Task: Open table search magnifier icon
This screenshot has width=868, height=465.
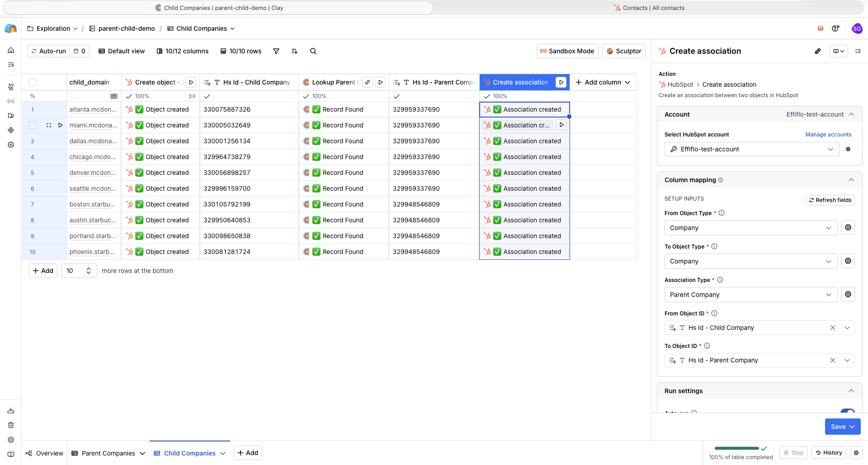Action: pos(313,51)
